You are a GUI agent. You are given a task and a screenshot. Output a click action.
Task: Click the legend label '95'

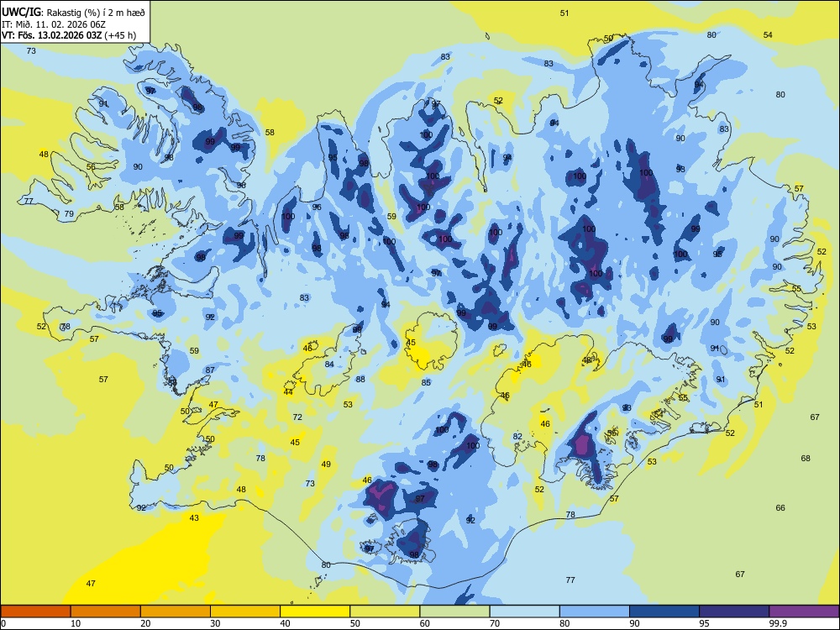(x=704, y=623)
